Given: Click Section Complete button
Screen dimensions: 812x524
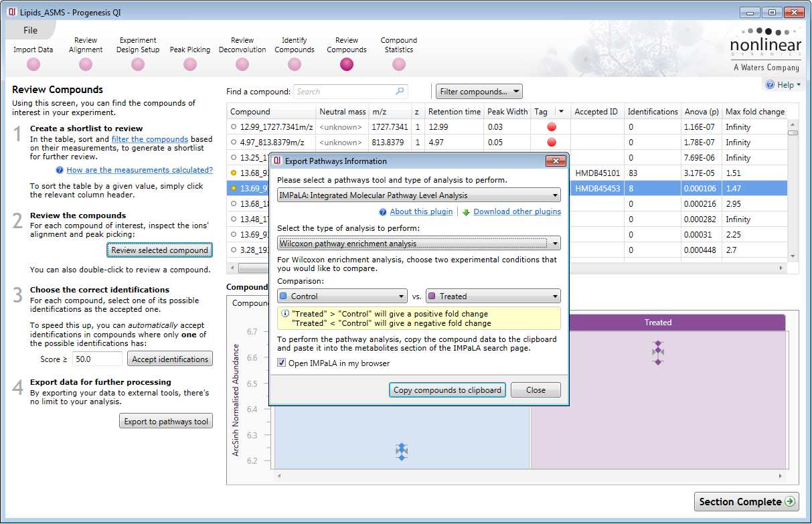Looking at the screenshot, I should point(746,502).
